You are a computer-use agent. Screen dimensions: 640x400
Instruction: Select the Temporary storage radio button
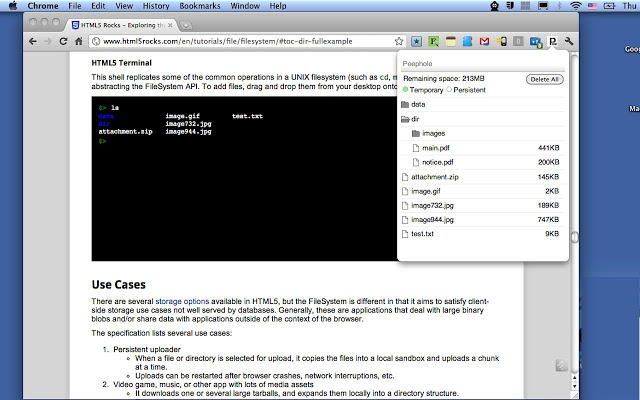[x=405, y=89]
